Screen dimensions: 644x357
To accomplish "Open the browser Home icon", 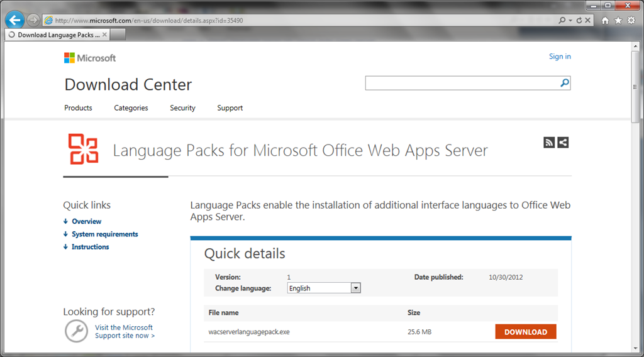I will click(x=605, y=21).
